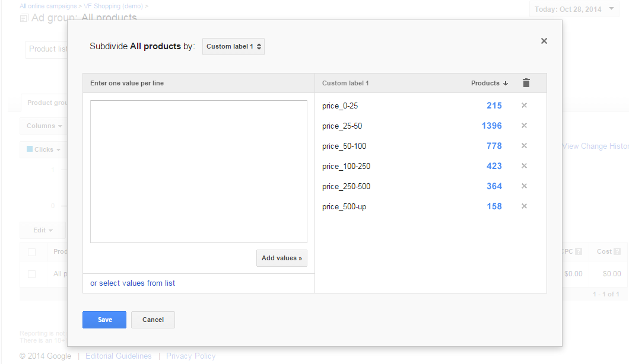
Task: Remove the price_250-500 value
Action: coord(524,186)
